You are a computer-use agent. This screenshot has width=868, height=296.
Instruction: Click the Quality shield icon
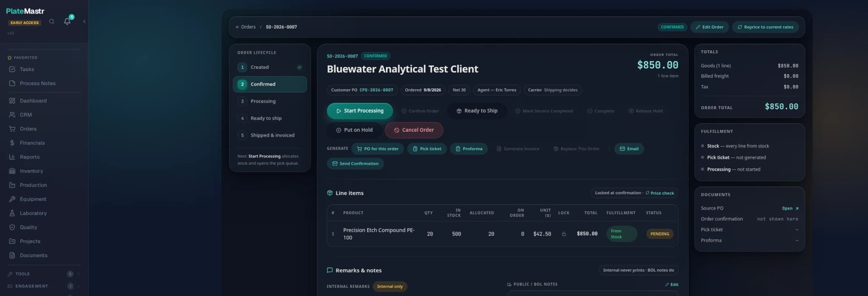point(12,227)
